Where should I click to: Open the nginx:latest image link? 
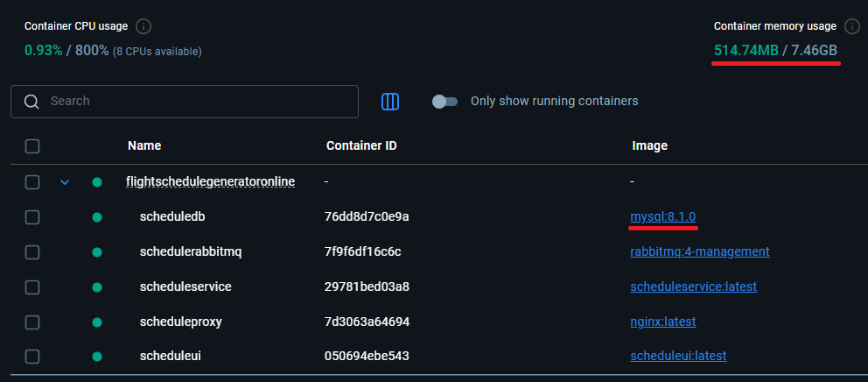[x=662, y=322]
